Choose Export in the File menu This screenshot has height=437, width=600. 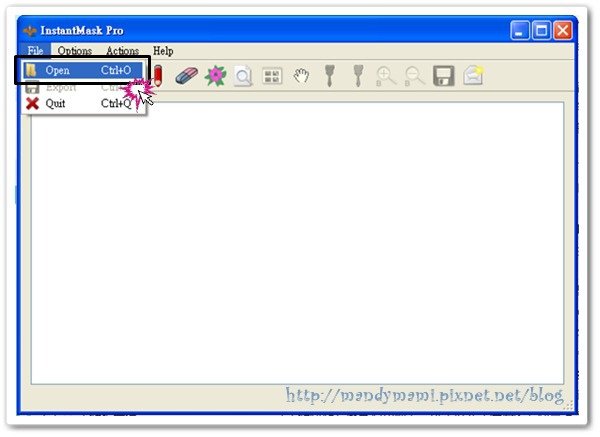[x=83, y=88]
